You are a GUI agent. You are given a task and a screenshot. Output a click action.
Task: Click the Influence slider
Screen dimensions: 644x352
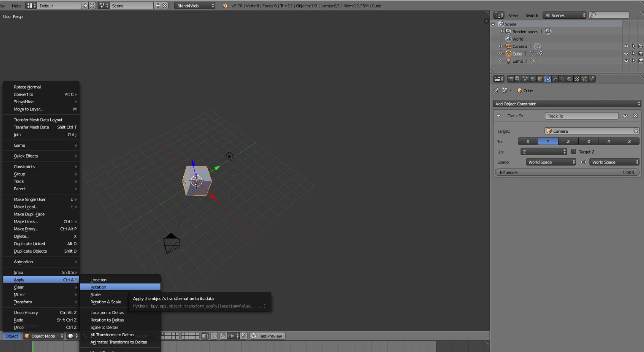pyautogui.click(x=567, y=172)
